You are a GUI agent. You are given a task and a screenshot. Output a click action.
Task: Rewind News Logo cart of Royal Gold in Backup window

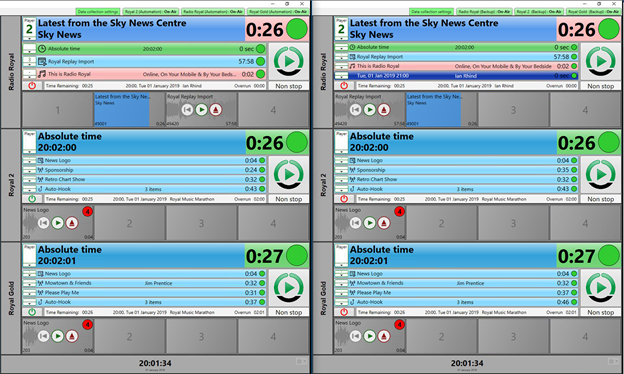click(355, 337)
